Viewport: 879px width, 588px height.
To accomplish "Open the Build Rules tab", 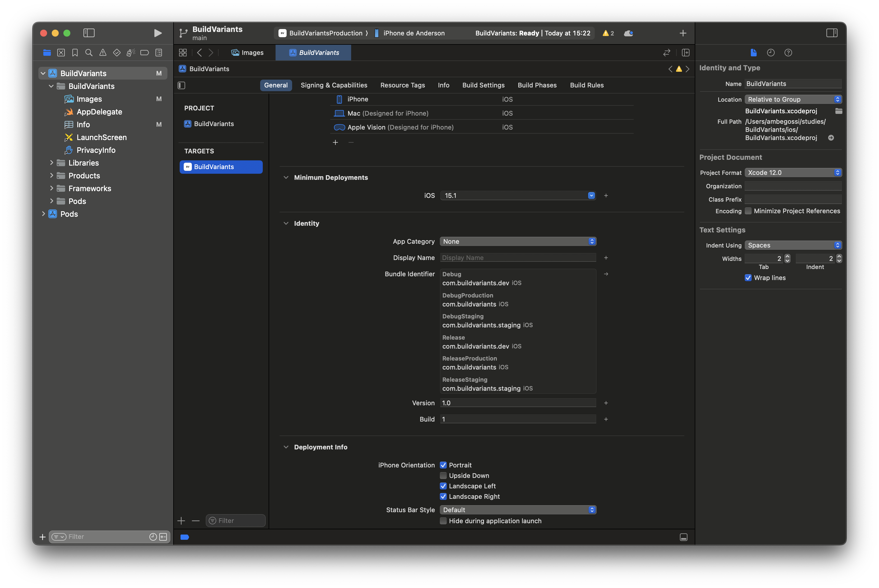I will [586, 85].
